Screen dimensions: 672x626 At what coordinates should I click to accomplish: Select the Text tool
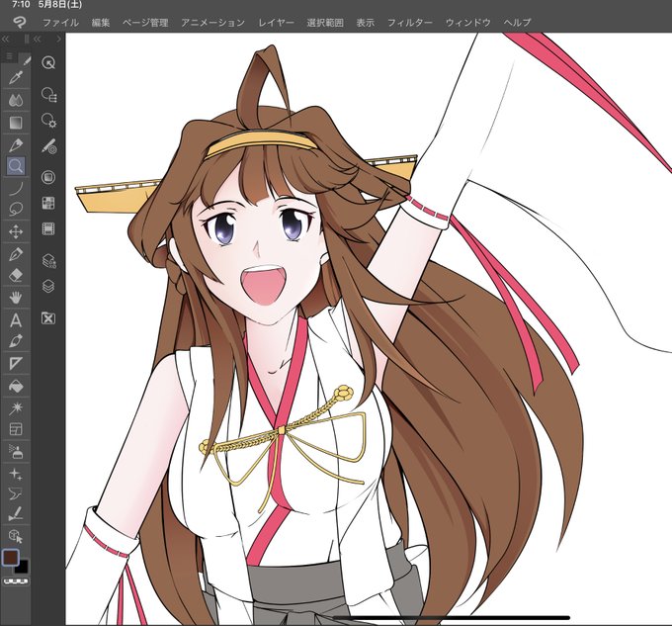coord(16,319)
